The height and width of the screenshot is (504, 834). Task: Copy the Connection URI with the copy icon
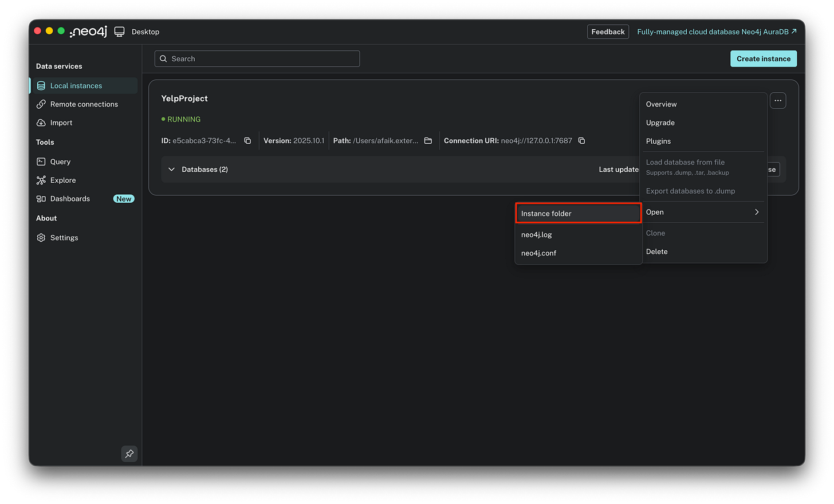point(581,140)
